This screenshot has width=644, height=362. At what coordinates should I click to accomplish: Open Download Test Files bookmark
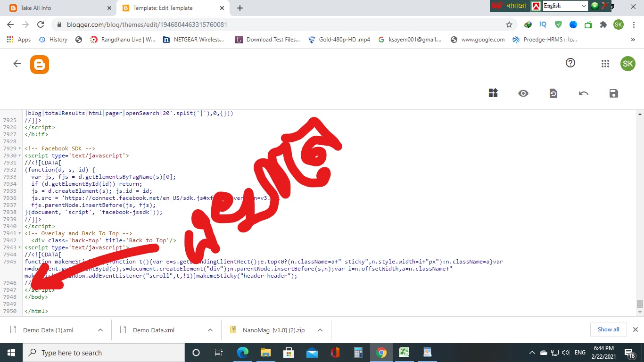[268, 40]
